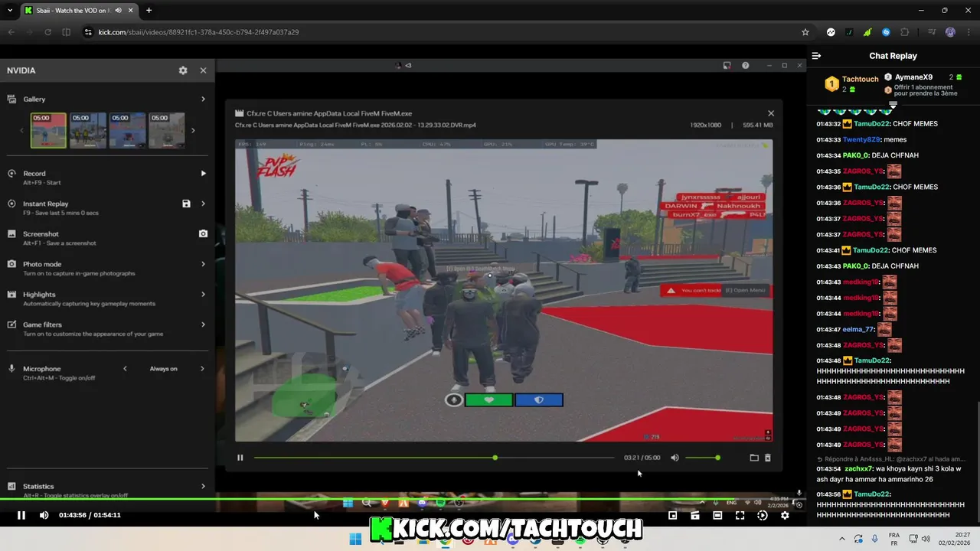Seek on the clip progress bar
Screen dimensions: 980x551
(x=434, y=458)
